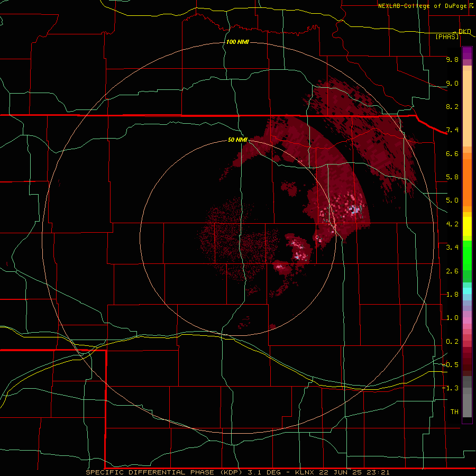Click the Specific Differential Phase KLNX caption

coord(237,472)
